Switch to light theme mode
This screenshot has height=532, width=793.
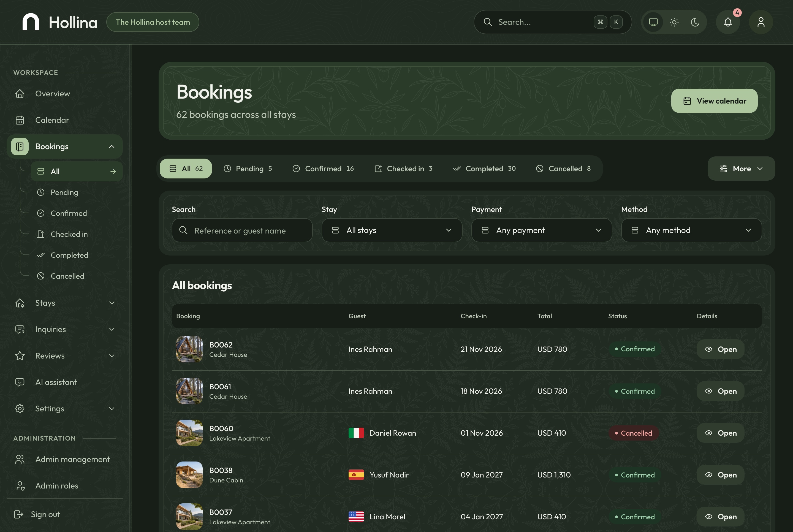tap(674, 22)
